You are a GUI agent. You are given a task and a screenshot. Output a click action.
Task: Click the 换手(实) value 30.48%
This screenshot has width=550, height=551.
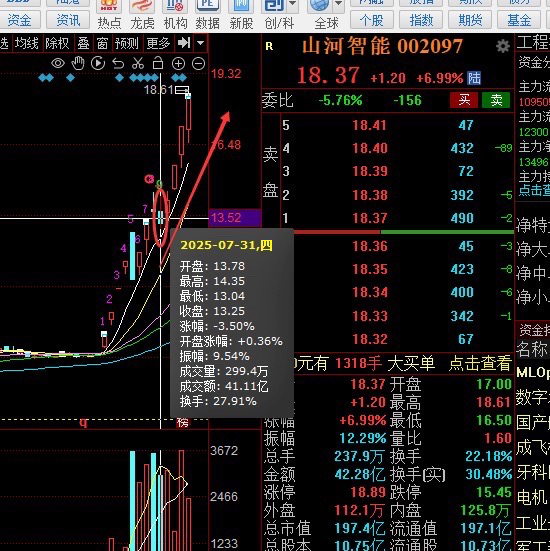click(x=489, y=474)
